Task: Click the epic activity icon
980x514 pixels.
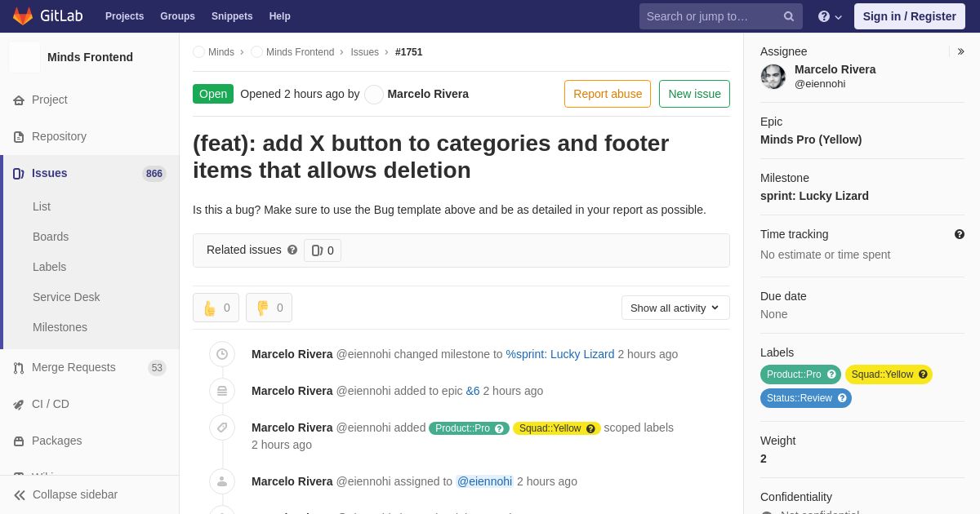Action: point(222,391)
